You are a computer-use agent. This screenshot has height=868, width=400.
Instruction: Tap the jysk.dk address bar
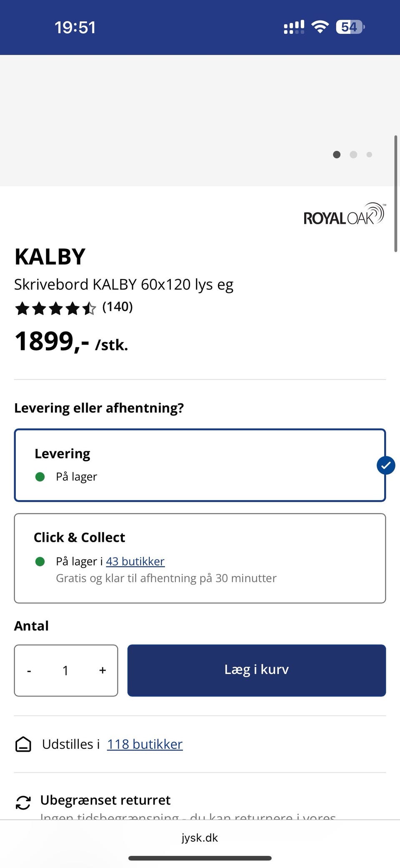pos(200,838)
